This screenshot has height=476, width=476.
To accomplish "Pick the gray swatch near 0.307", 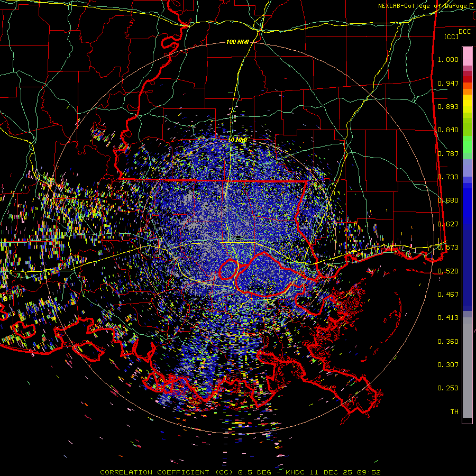I will pos(467,368).
